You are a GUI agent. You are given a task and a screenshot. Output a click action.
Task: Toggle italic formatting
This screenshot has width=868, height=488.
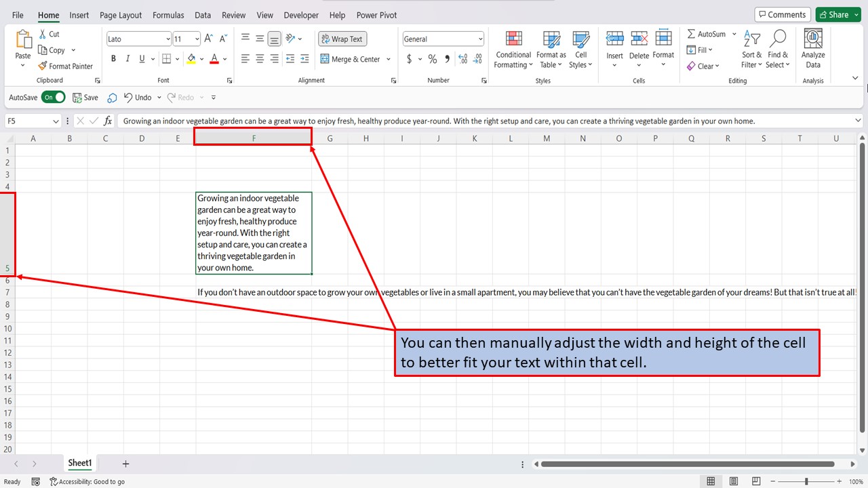point(127,58)
